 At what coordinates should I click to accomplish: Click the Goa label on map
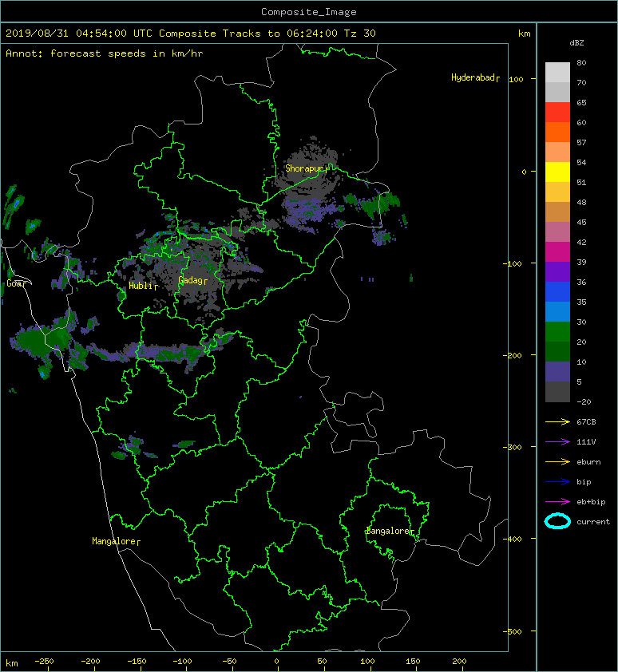[x=16, y=283]
